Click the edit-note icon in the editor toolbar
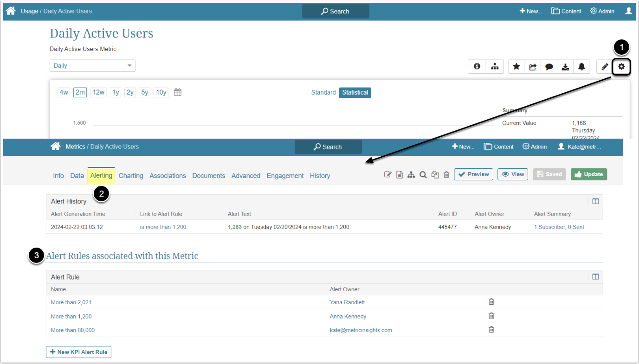This screenshot has width=639, height=364. tap(388, 174)
